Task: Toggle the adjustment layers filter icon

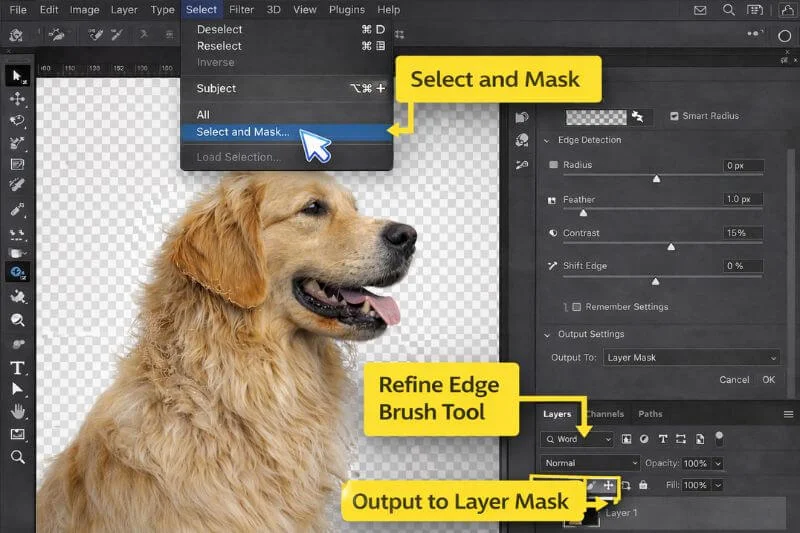Action: coord(644,439)
